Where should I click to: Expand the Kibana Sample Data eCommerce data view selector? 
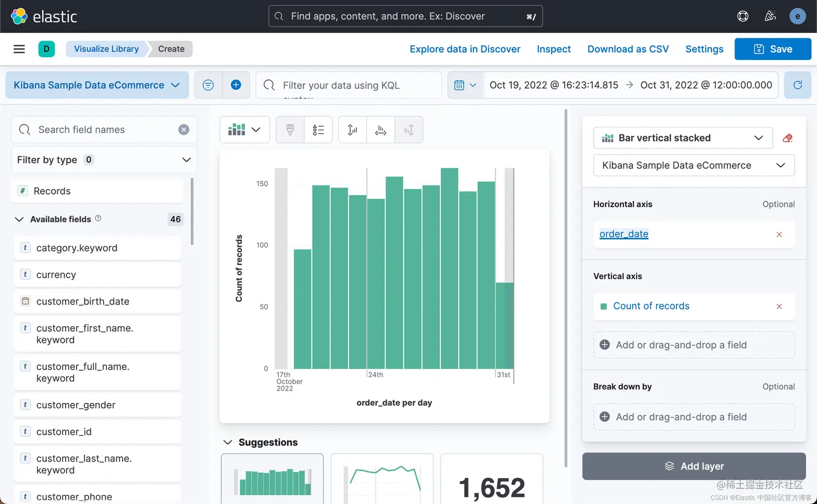point(97,85)
